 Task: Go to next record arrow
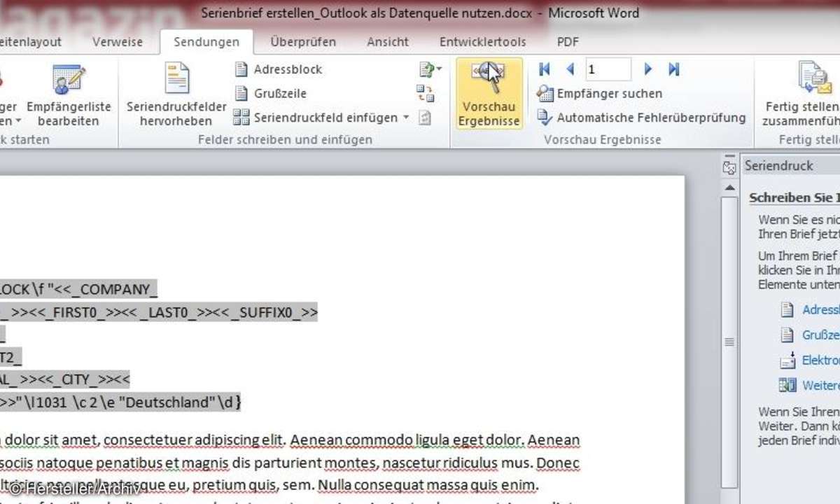(x=648, y=69)
